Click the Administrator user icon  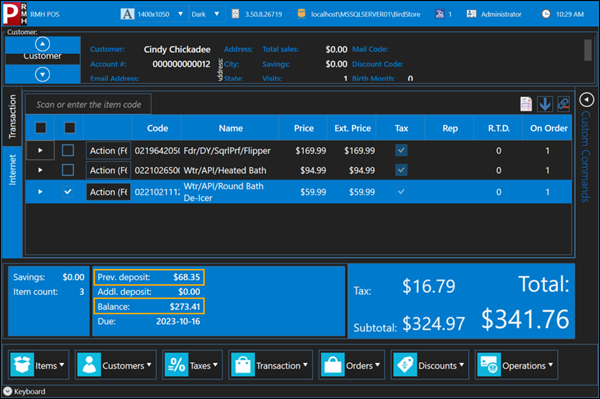[471, 14]
